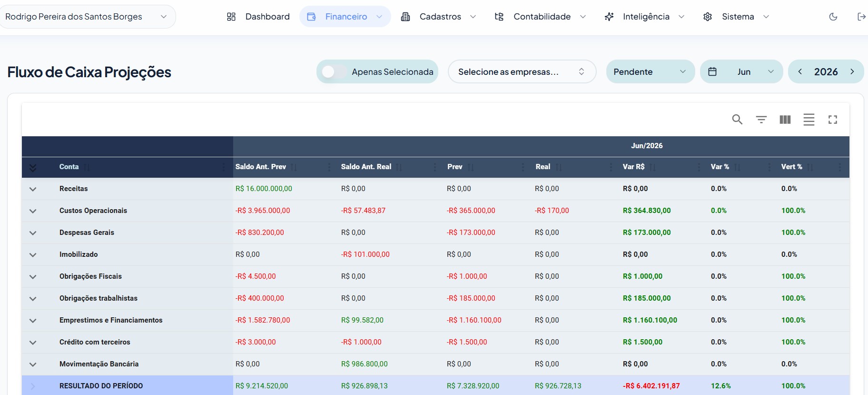Expand the Receitas row

[x=33, y=189]
